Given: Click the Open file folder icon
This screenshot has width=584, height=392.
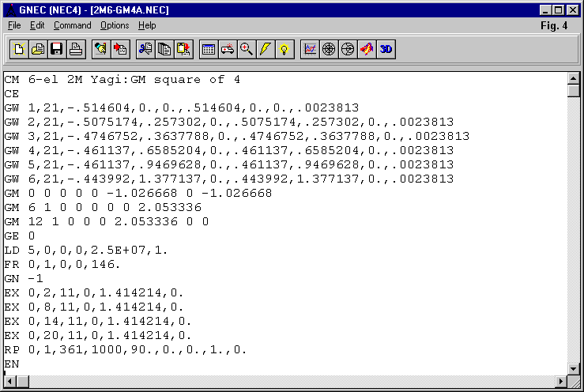Looking at the screenshot, I should pos(38,49).
